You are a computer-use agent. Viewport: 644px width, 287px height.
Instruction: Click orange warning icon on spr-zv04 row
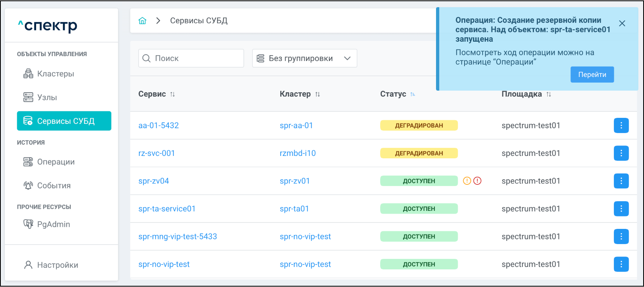(x=467, y=181)
